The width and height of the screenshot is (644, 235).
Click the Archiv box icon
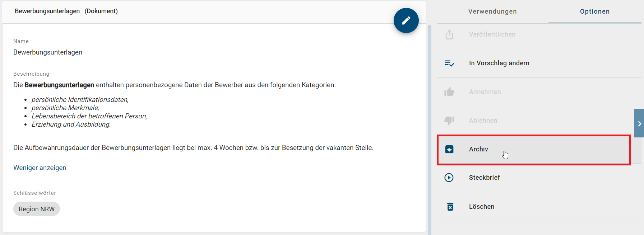pos(449,149)
